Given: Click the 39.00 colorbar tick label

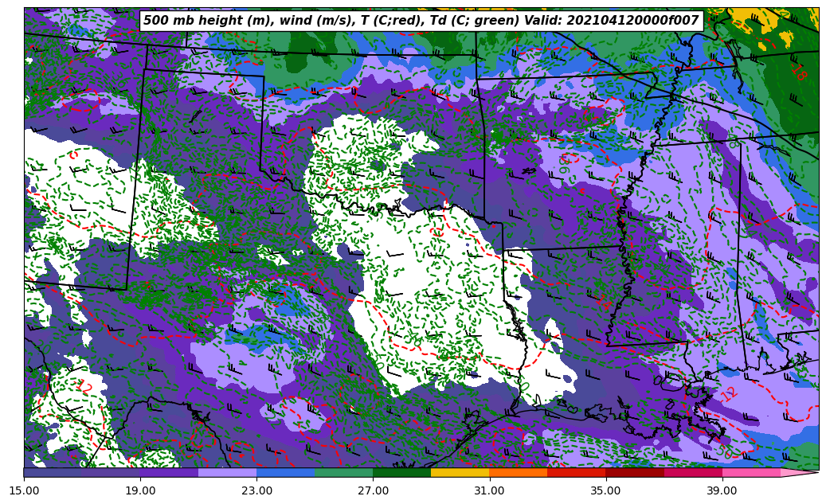Looking at the screenshot, I should [722, 490].
